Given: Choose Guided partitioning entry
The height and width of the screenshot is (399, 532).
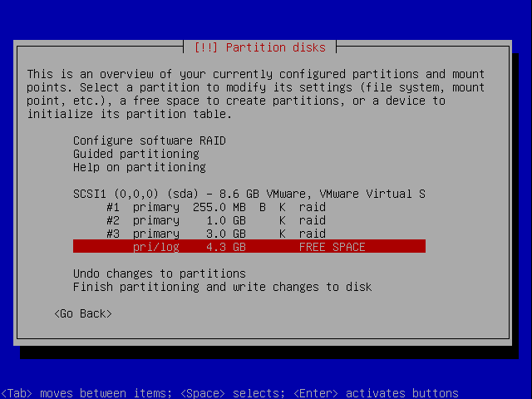Looking at the screenshot, I should [136, 154].
